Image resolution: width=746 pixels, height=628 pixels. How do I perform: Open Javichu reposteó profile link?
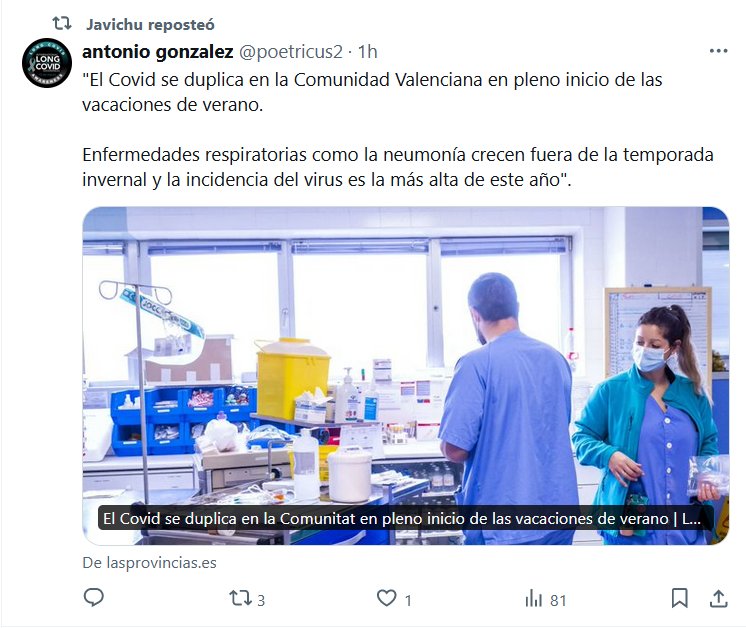point(150,24)
